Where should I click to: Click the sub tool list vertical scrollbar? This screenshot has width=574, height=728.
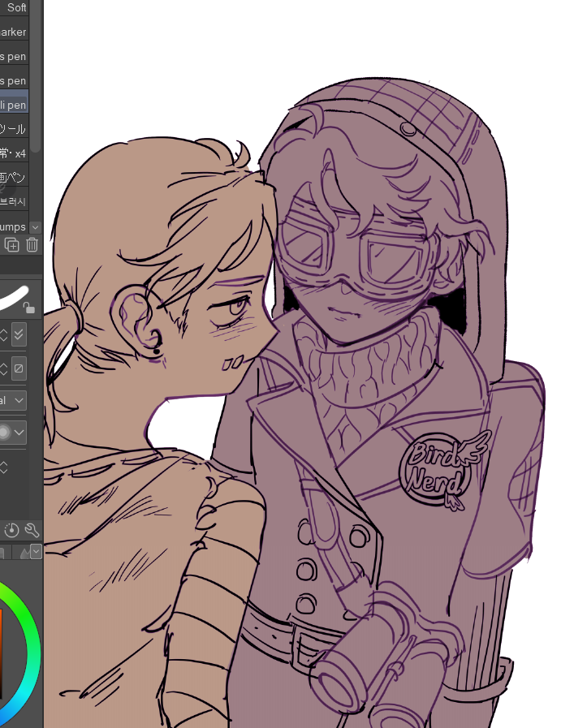point(35,76)
